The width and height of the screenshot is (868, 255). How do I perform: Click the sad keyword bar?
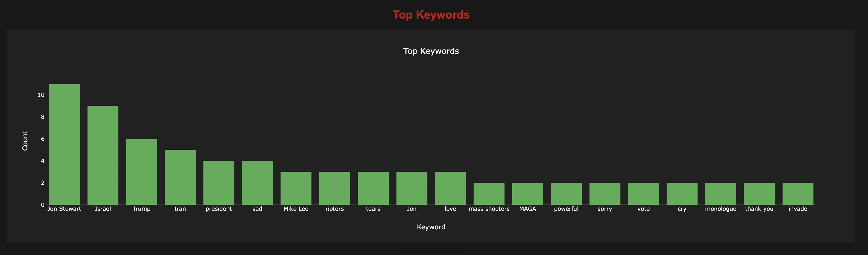point(257,182)
